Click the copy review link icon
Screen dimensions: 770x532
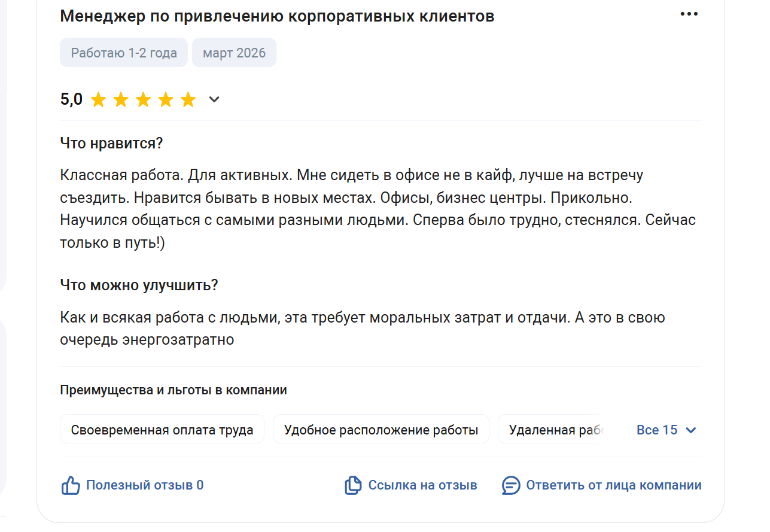353,485
